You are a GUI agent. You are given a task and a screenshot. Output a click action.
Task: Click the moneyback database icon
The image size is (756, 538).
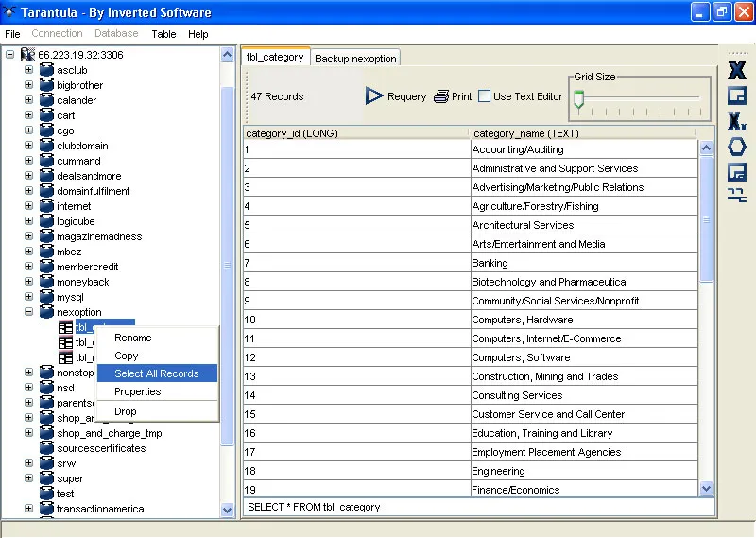(x=46, y=282)
